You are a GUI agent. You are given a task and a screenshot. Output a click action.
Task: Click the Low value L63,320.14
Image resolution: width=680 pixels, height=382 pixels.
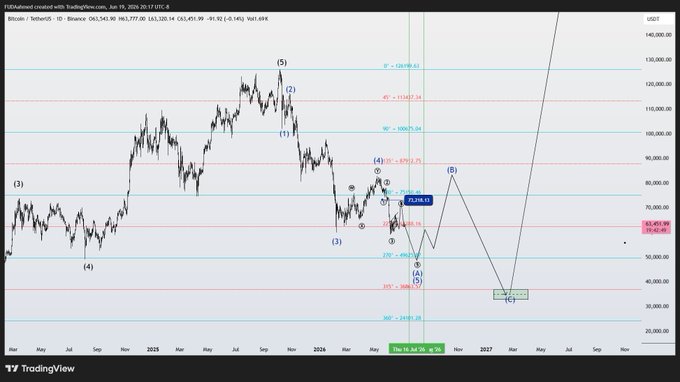161,19
